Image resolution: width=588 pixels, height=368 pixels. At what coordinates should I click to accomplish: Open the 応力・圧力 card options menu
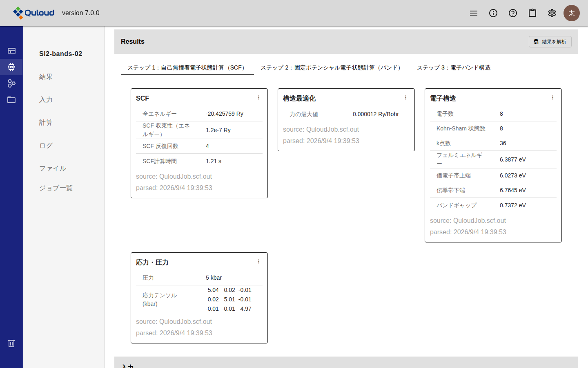click(258, 262)
